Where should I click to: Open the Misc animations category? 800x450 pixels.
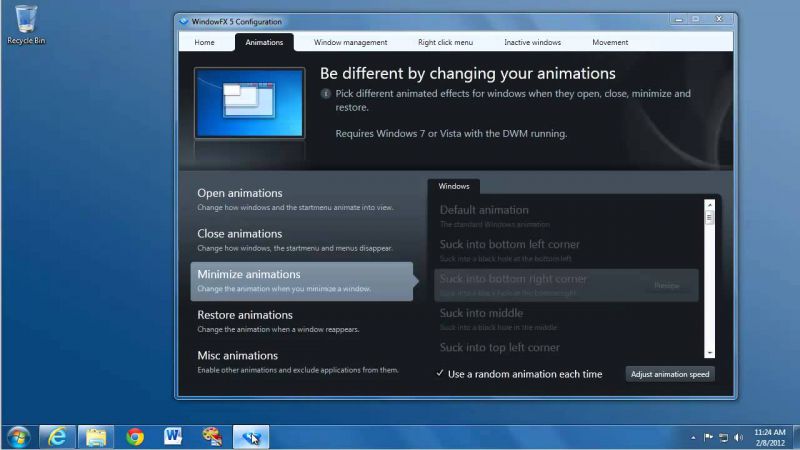click(302, 362)
